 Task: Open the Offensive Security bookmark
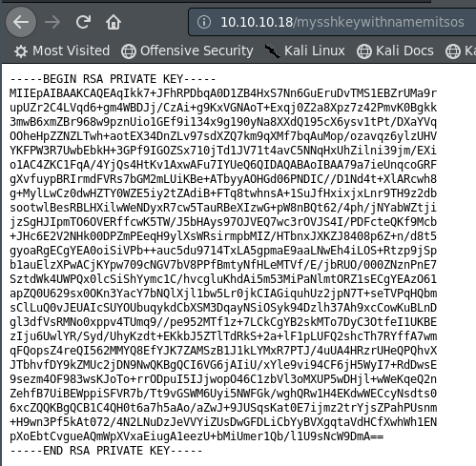click(187, 51)
